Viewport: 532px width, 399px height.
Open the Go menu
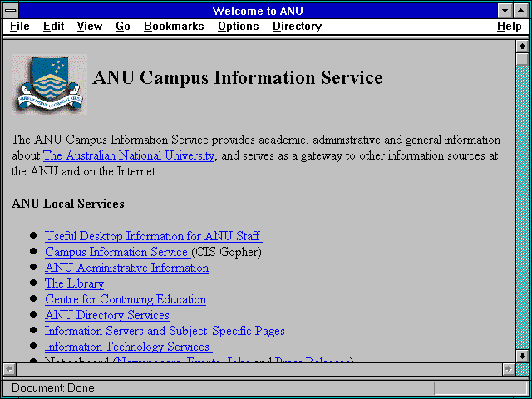click(123, 26)
